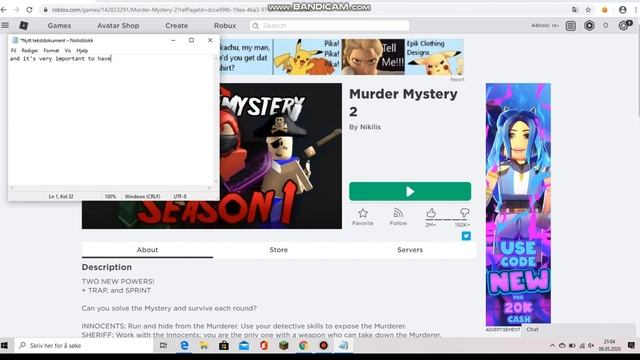Click the search magnifier icon
This screenshot has width=640, height=360.
[x=256, y=25]
